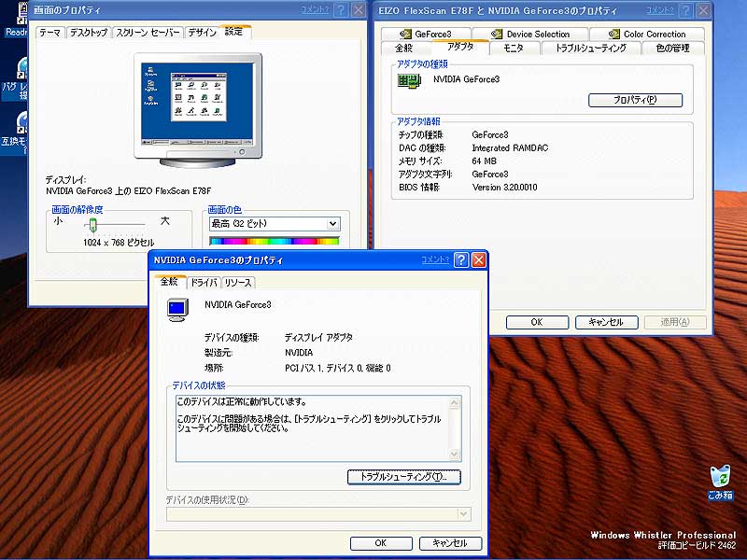Click the monitor icon in GeForce3 properties
This screenshot has width=747, height=560.
177,310
